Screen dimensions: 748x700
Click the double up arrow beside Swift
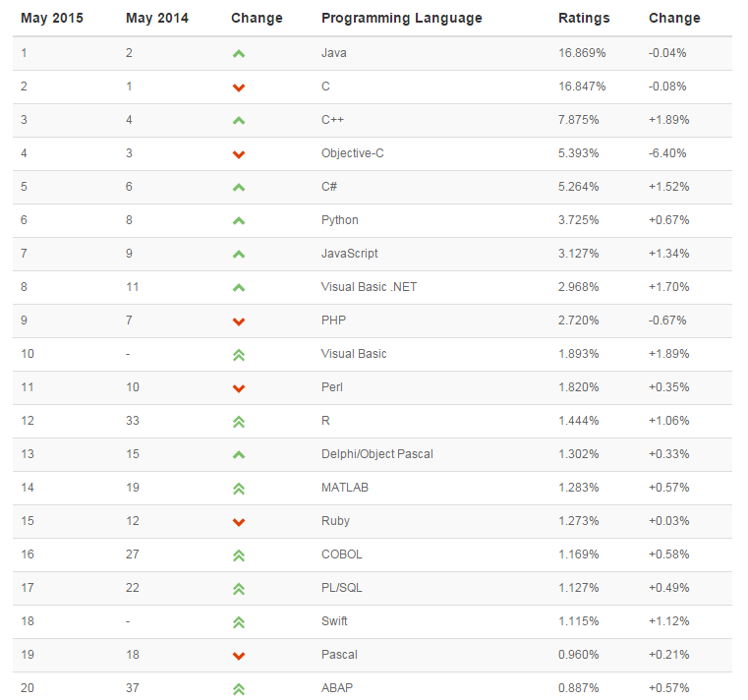tap(238, 621)
